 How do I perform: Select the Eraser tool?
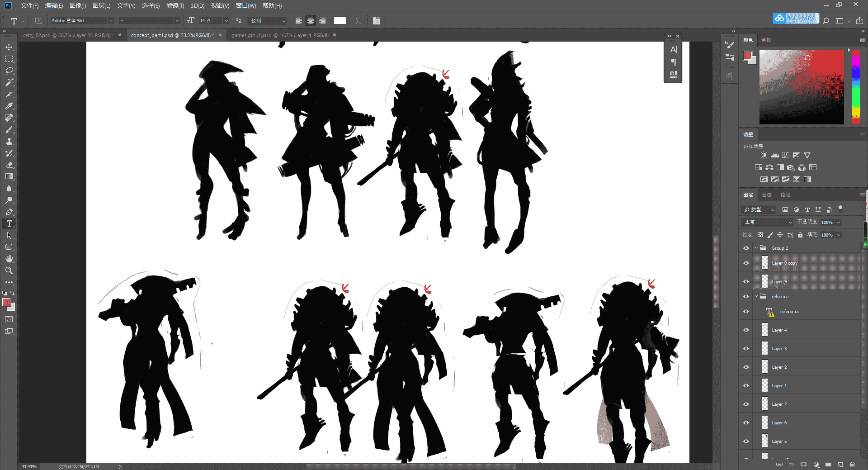pos(9,165)
